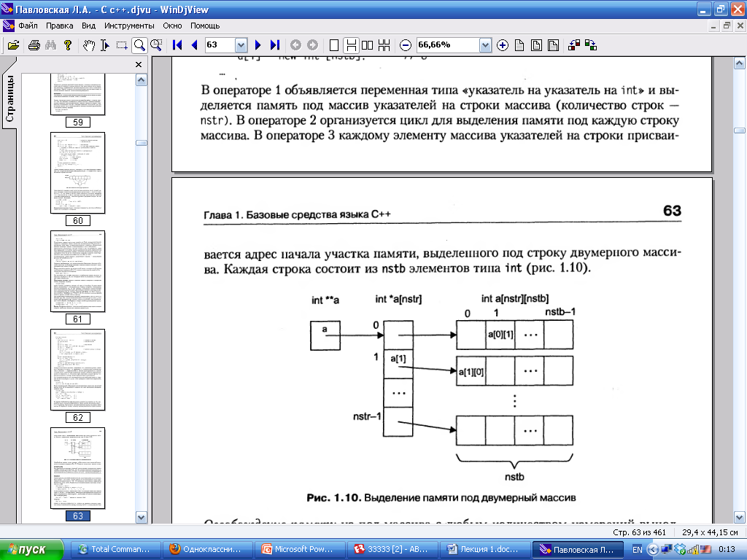Click document view scroll up arrow
747x560 pixels.
pyautogui.click(x=740, y=63)
